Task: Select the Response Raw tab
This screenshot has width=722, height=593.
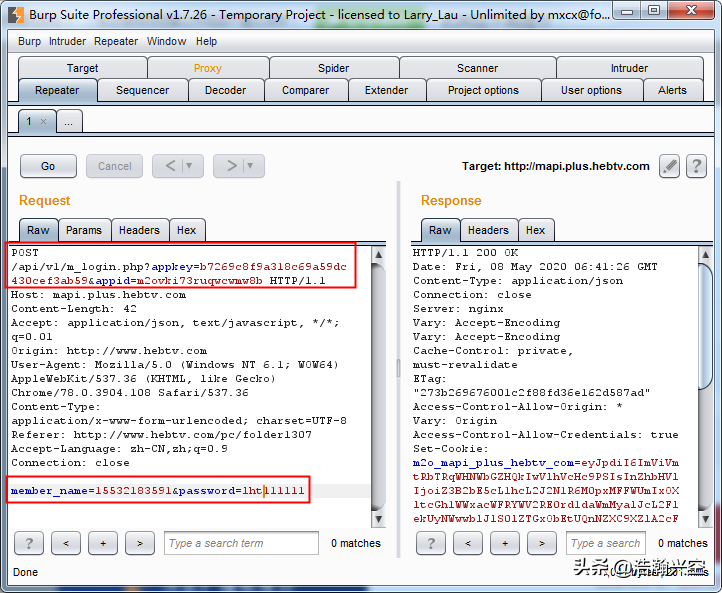Action: pos(441,230)
